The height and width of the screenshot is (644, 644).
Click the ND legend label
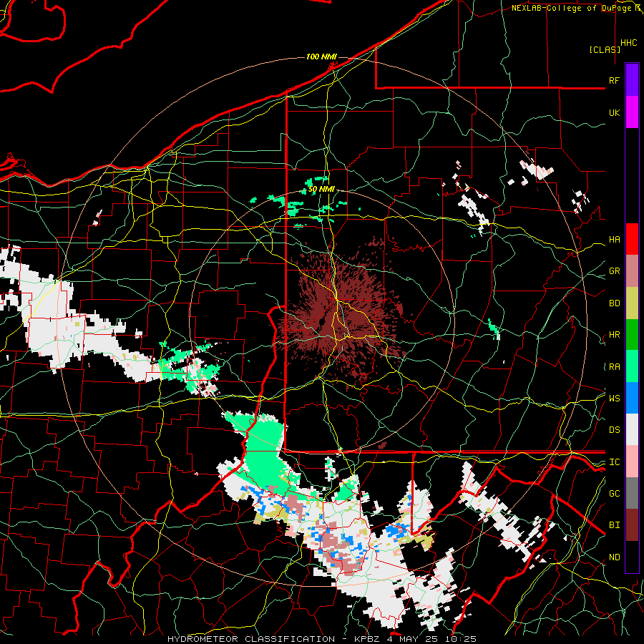pos(614,557)
